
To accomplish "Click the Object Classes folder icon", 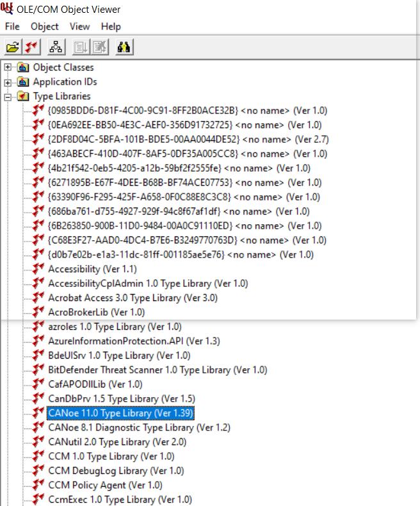I will [23, 67].
